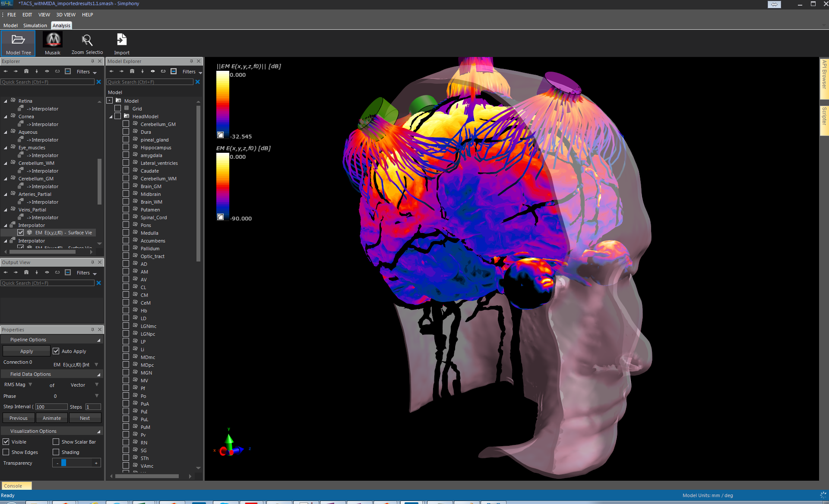Open Filters dropdown in Model Explorer
The height and width of the screenshot is (504, 829).
tap(192, 72)
